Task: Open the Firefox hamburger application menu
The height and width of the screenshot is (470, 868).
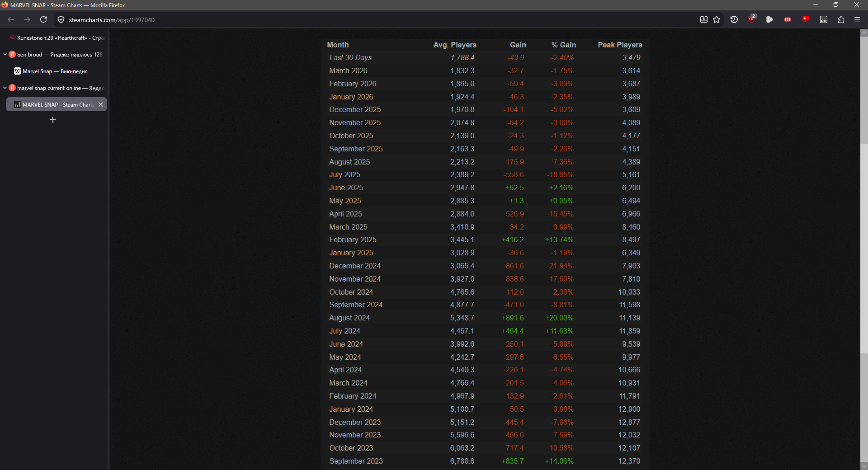Action: [857, 19]
